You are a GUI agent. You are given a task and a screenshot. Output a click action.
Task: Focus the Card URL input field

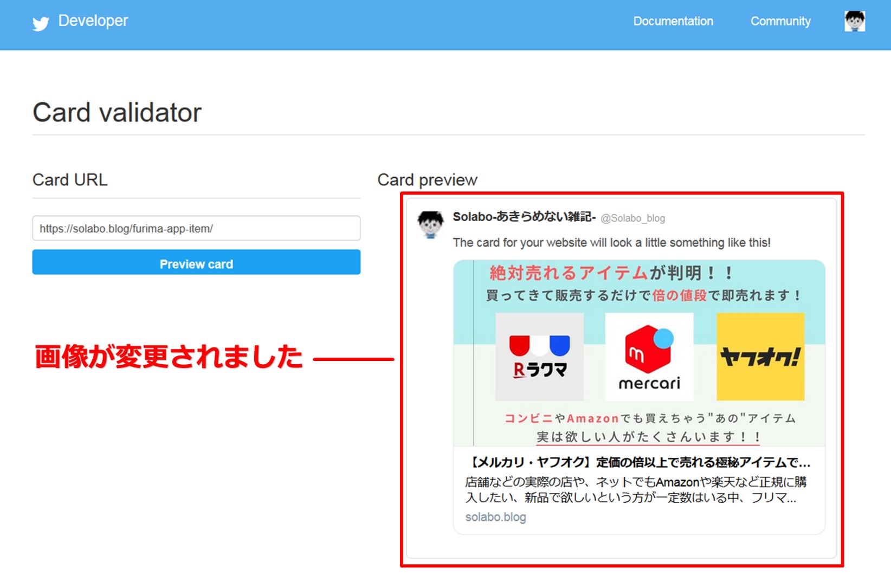pyautogui.click(x=196, y=228)
